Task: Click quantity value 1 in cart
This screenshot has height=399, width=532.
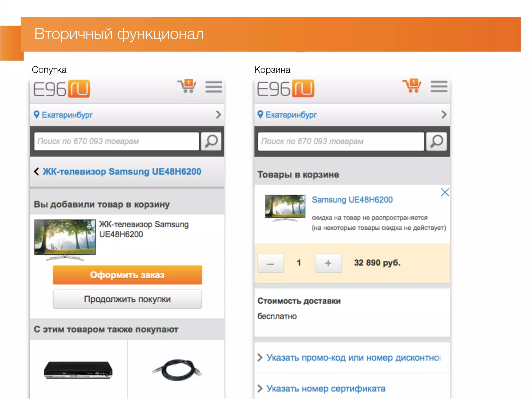Action: [299, 263]
